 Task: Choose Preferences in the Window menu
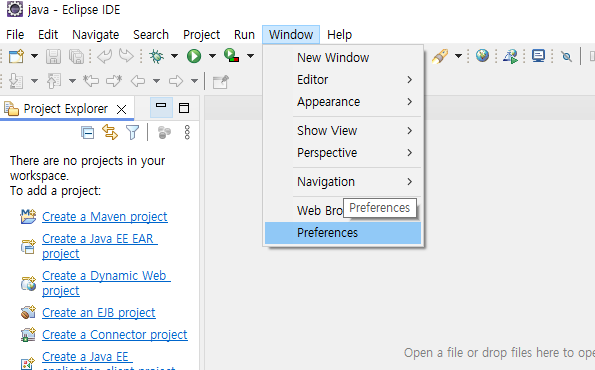[343, 233]
